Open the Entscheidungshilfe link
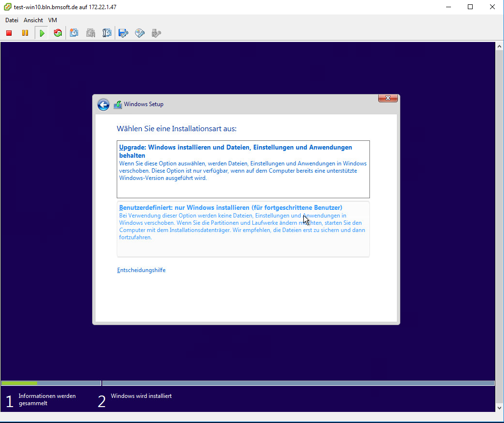504x423 pixels. coord(141,270)
